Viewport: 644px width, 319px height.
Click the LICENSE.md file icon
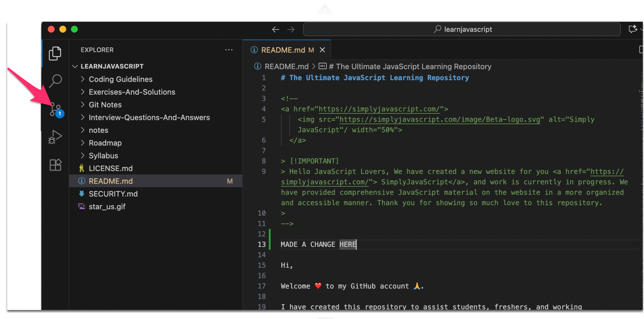[x=81, y=168]
